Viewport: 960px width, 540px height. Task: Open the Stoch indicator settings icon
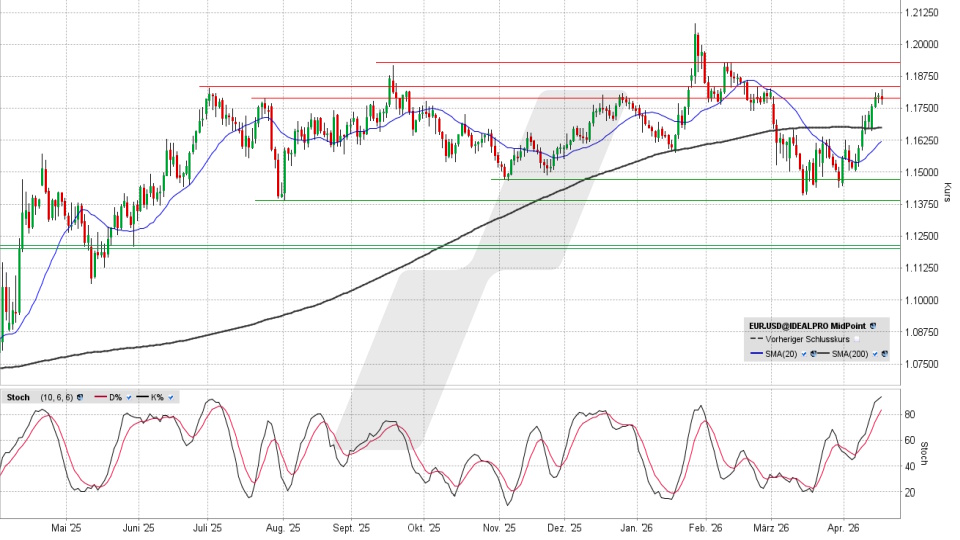(x=80, y=397)
